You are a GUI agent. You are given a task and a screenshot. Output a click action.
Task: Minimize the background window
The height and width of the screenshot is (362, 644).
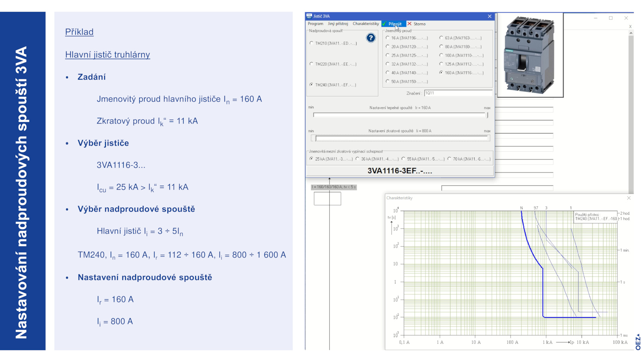tap(596, 18)
